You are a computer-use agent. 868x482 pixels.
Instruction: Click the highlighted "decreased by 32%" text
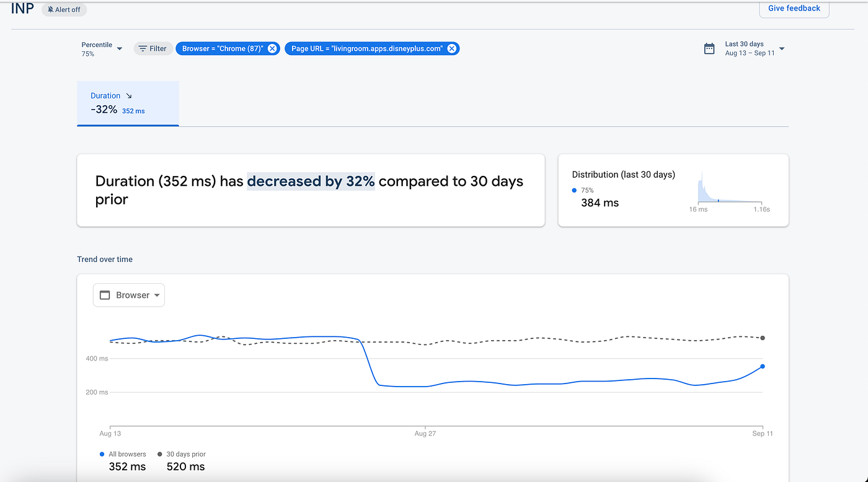coord(311,182)
